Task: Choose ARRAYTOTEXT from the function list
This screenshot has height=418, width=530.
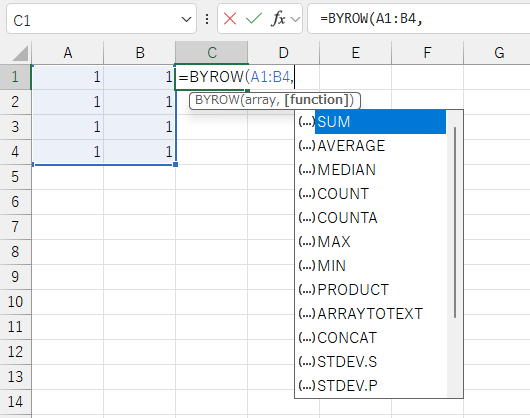Action: (x=371, y=314)
